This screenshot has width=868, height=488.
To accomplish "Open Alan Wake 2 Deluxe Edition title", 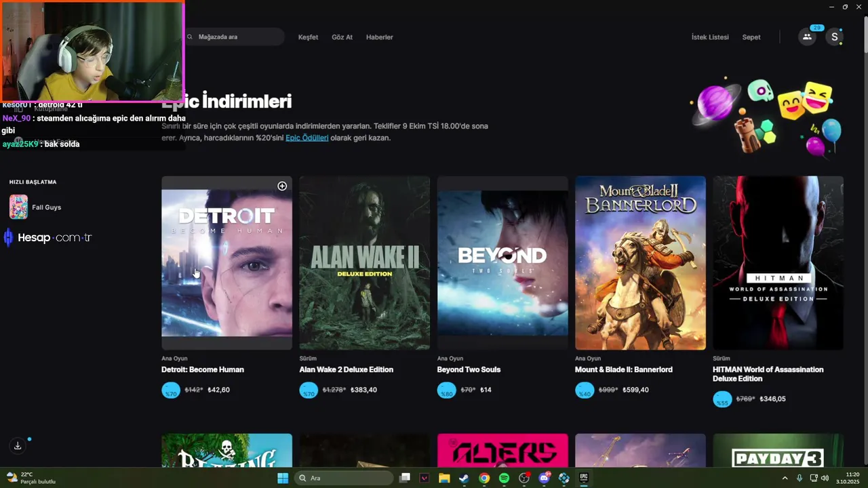I will (346, 369).
